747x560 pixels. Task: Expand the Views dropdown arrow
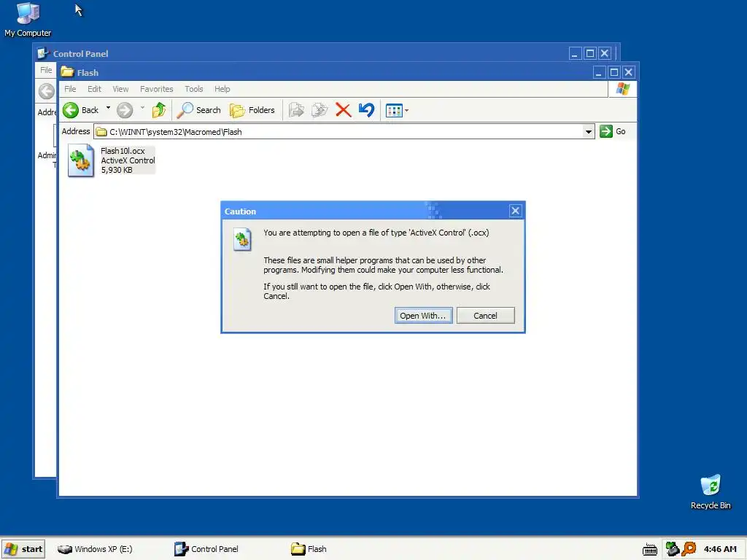406,111
